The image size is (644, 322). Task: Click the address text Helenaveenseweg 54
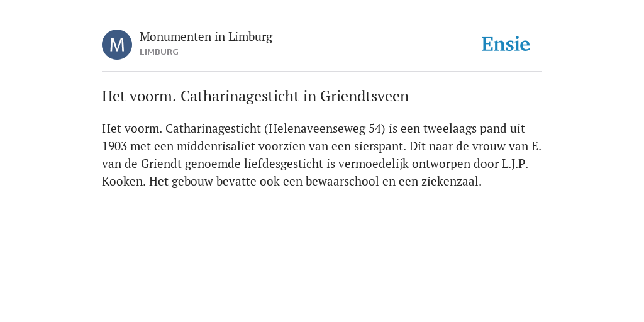pyautogui.click(x=325, y=128)
